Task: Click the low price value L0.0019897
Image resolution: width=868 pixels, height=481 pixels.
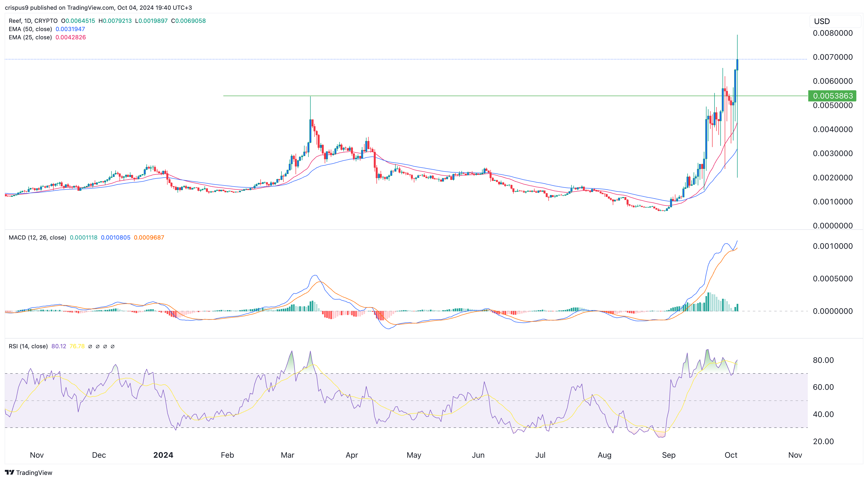Action: [x=151, y=21]
